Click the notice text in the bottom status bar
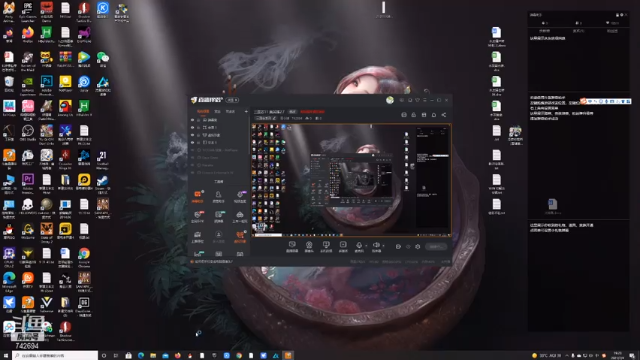Screen dimensions: 640x360 213,262
